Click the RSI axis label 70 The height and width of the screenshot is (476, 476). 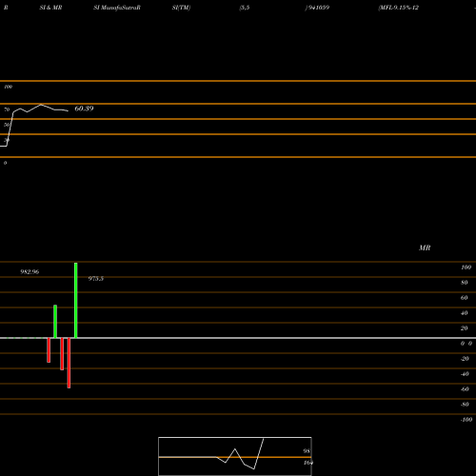coord(7,109)
